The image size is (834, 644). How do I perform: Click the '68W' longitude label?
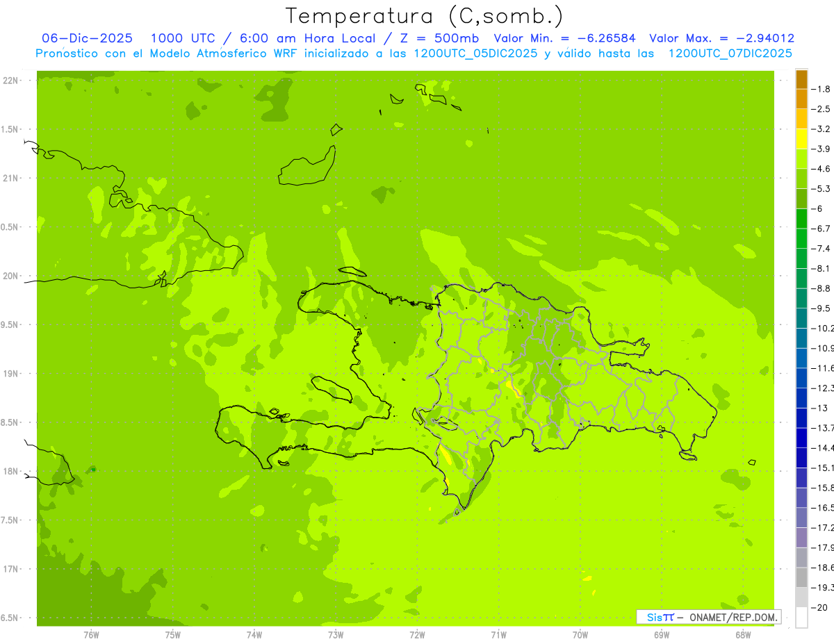(743, 635)
